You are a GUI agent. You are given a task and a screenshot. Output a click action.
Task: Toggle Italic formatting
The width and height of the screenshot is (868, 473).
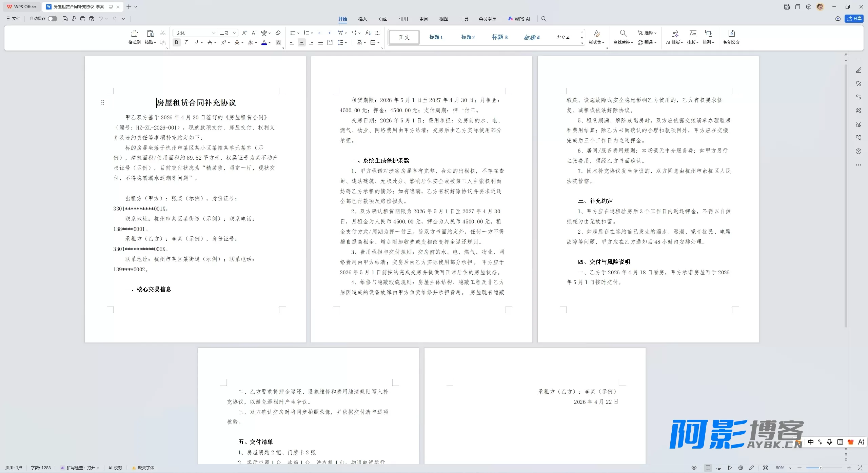[186, 42]
